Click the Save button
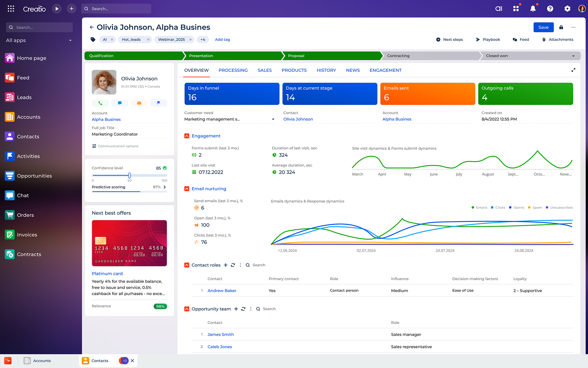Viewport: 588px width, 368px height. click(543, 27)
